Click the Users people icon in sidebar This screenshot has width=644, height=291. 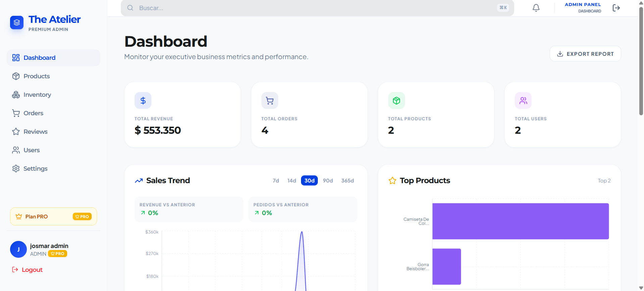click(16, 150)
